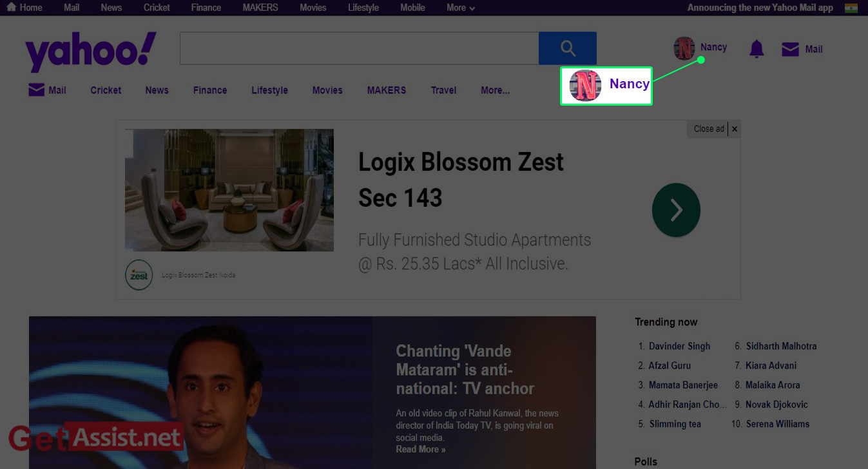The image size is (868, 469).
Task: Click the Mail envelope icon next to the bell
Action: tap(790, 49)
